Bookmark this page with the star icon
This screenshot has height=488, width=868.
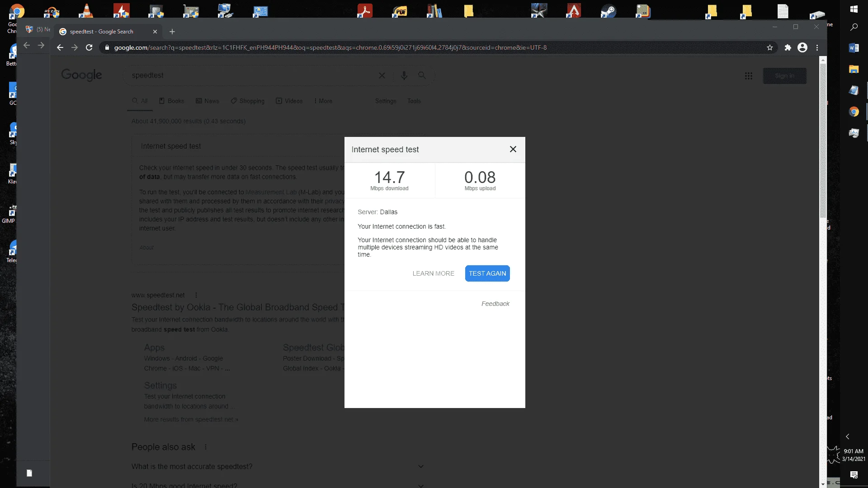(770, 47)
